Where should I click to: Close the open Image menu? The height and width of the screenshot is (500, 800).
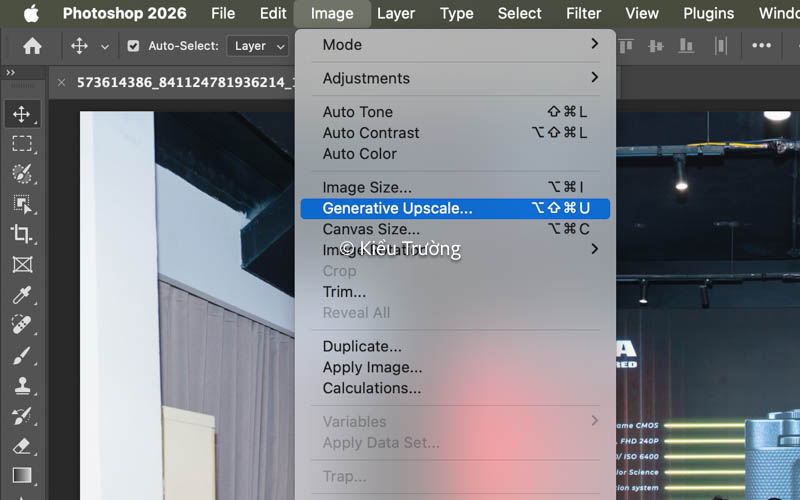click(x=332, y=14)
